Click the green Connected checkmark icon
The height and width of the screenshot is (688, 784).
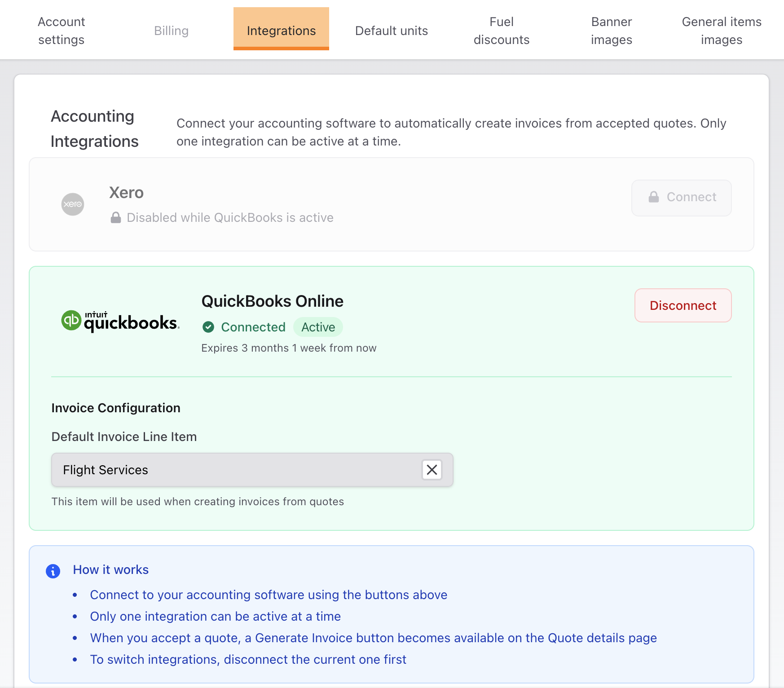point(208,327)
